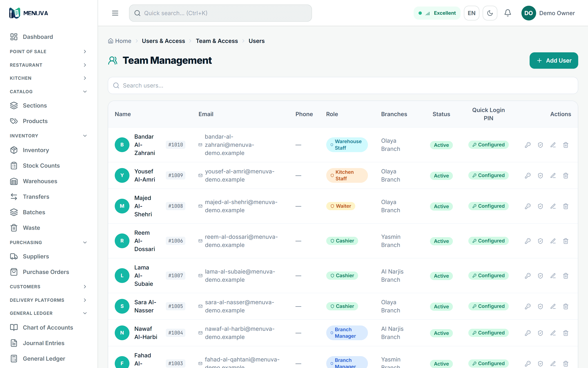Screen dimensions: 588x368
Task: Click the Add User button
Action: pyautogui.click(x=554, y=61)
